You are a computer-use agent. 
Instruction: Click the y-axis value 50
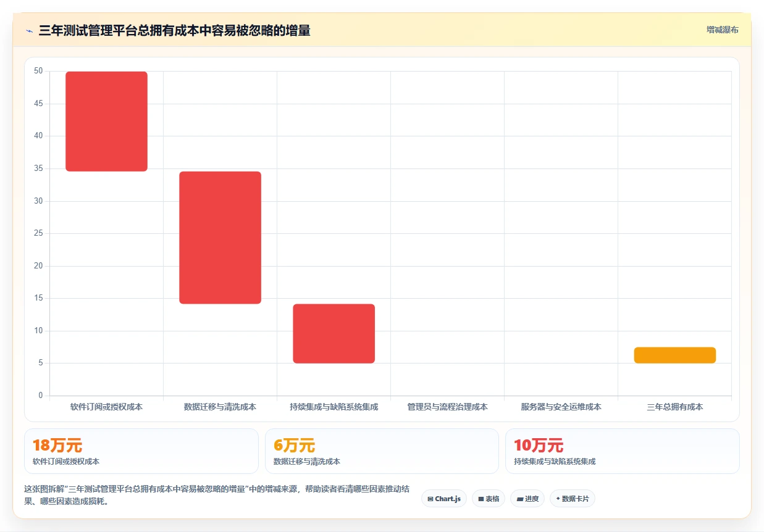coord(38,71)
